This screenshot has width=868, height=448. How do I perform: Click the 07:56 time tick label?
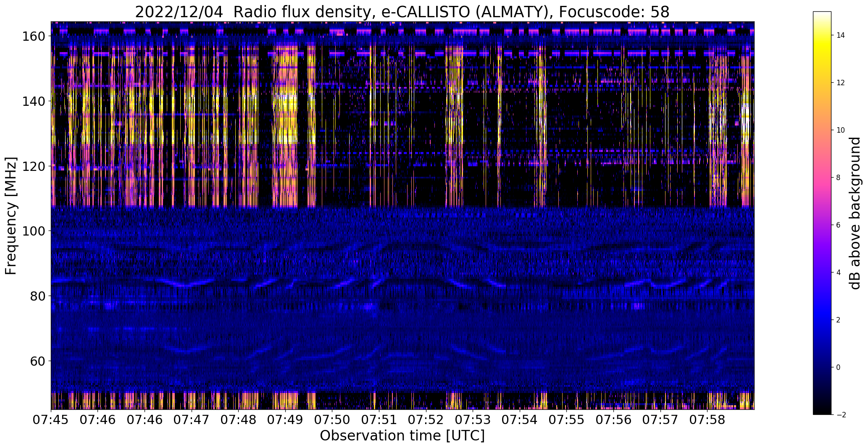coord(614,419)
